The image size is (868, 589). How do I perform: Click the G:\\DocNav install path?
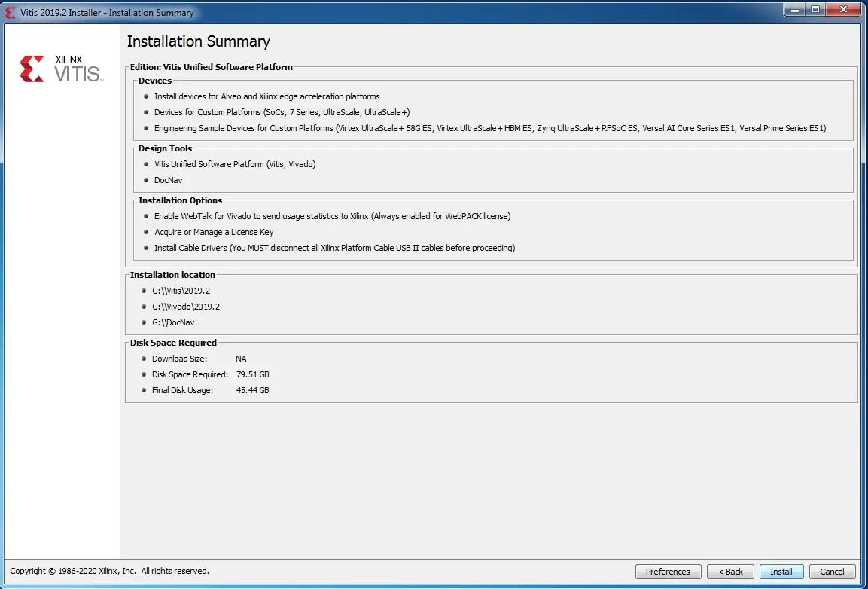coord(173,322)
